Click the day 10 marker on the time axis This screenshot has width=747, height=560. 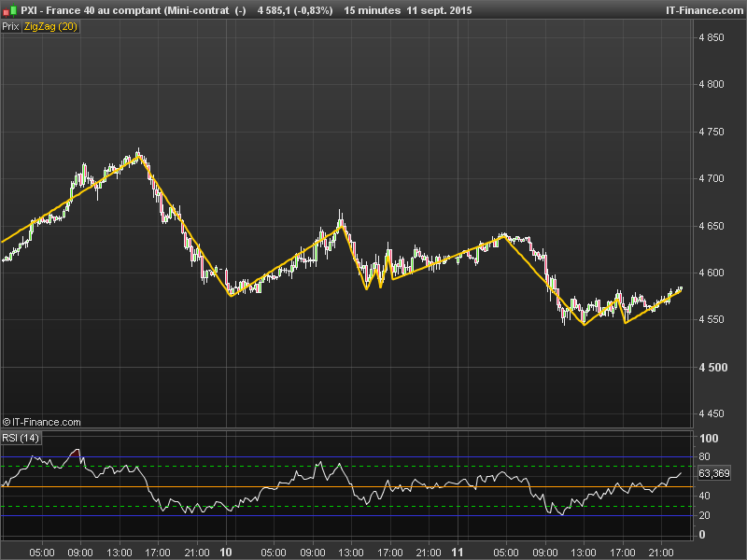pyautogui.click(x=228, y=552)
